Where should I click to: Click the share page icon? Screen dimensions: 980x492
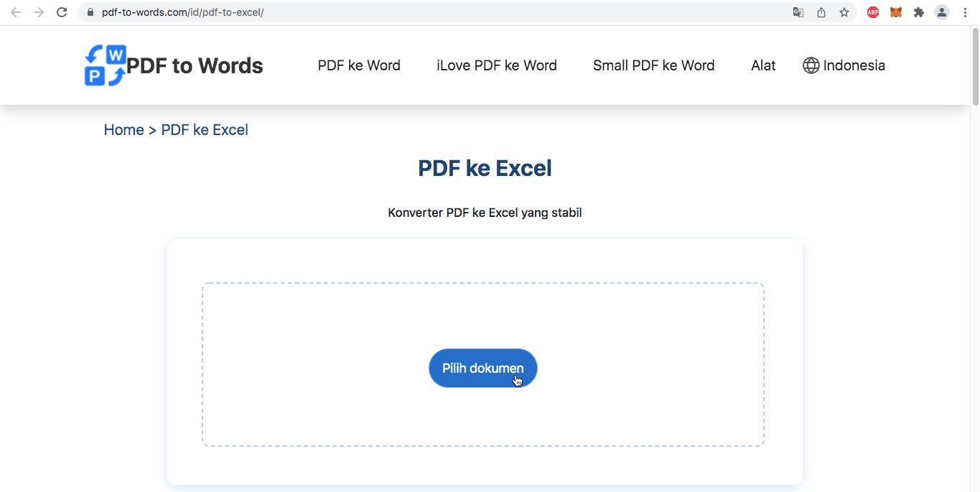pos(821,12)
